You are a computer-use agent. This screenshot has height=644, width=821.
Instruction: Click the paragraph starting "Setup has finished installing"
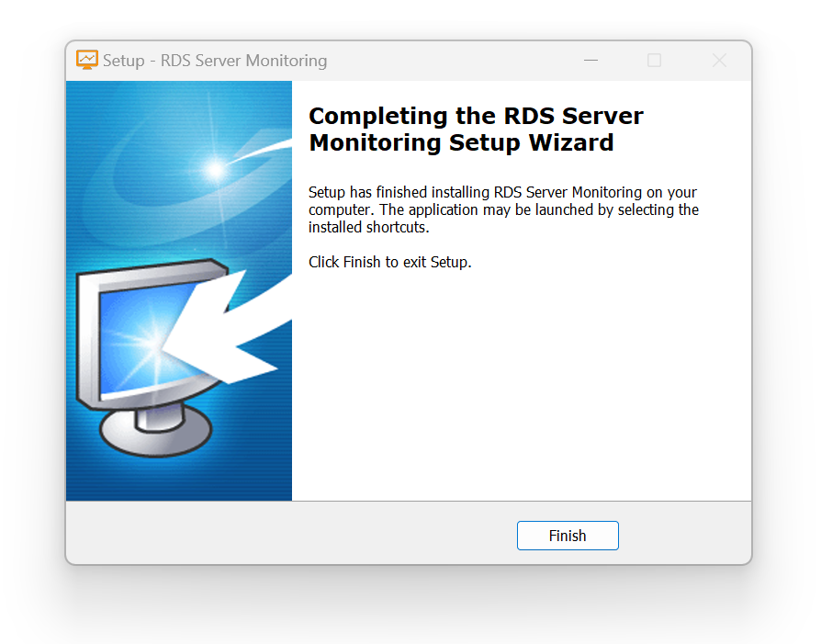coord(503,209)
